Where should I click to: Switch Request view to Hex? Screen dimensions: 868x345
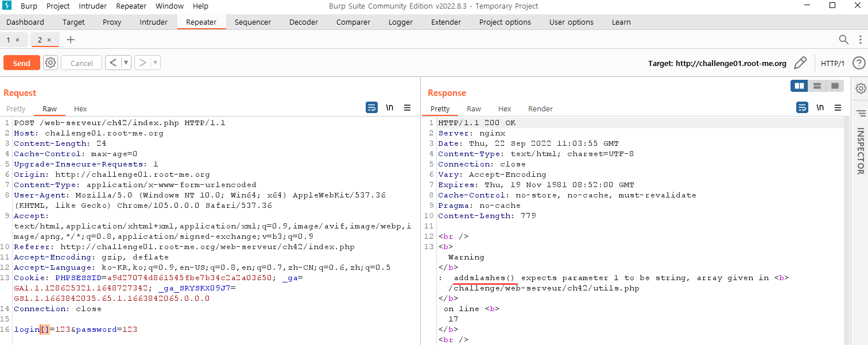[x=80, y=108]
